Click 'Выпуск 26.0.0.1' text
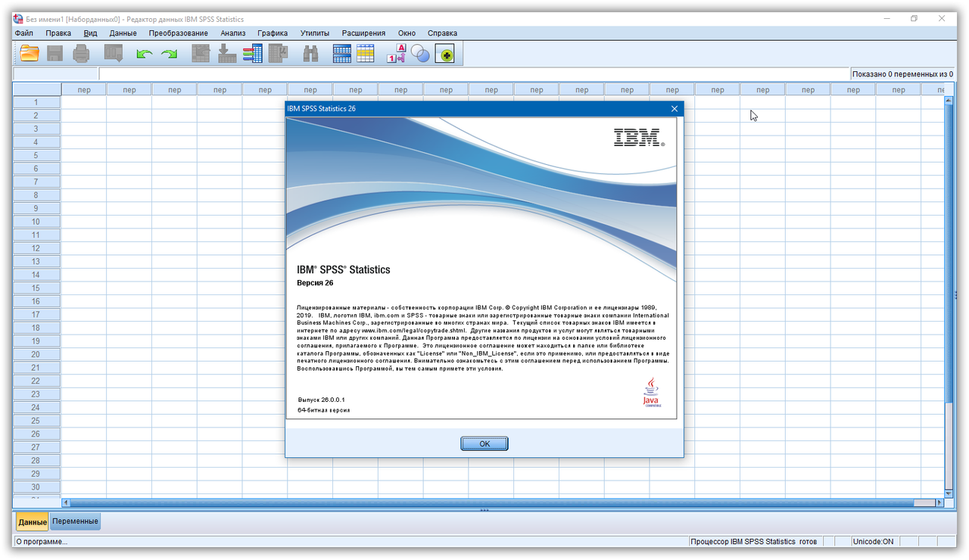Screen dimensions: 969x560 click(x=322, y=400)
